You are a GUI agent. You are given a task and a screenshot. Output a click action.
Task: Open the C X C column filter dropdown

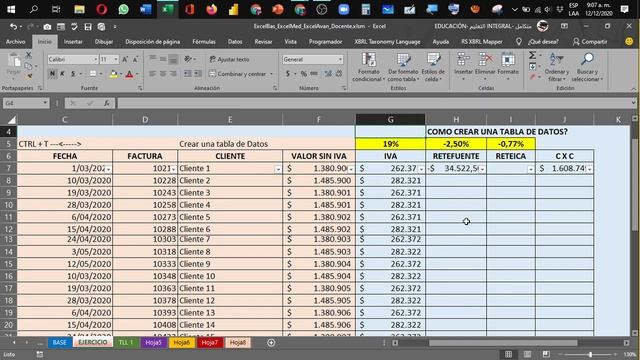click(589, 169)
